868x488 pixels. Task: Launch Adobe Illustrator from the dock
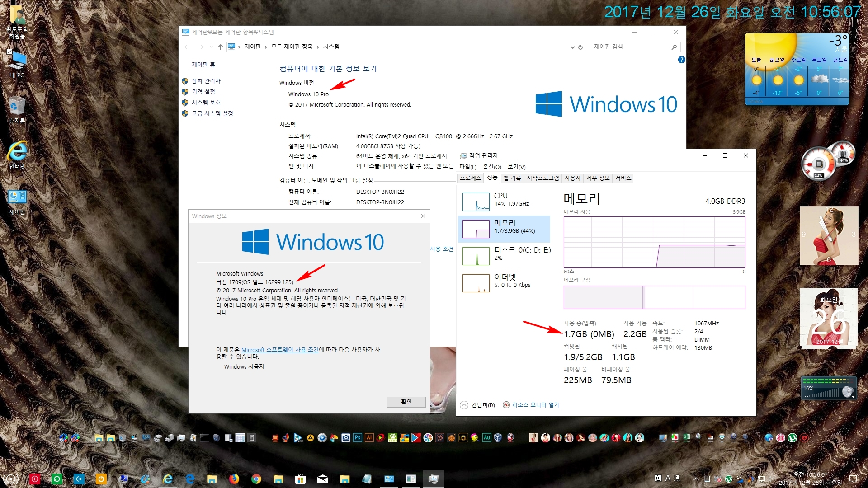369,437
